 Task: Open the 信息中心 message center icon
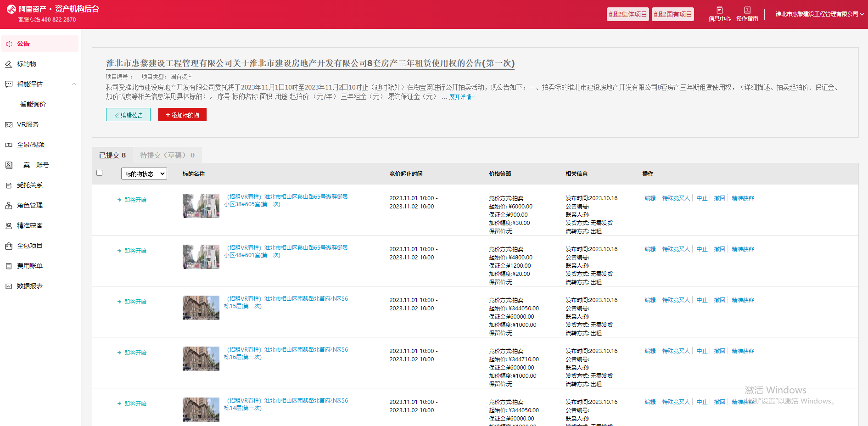(x=719, y=11)
